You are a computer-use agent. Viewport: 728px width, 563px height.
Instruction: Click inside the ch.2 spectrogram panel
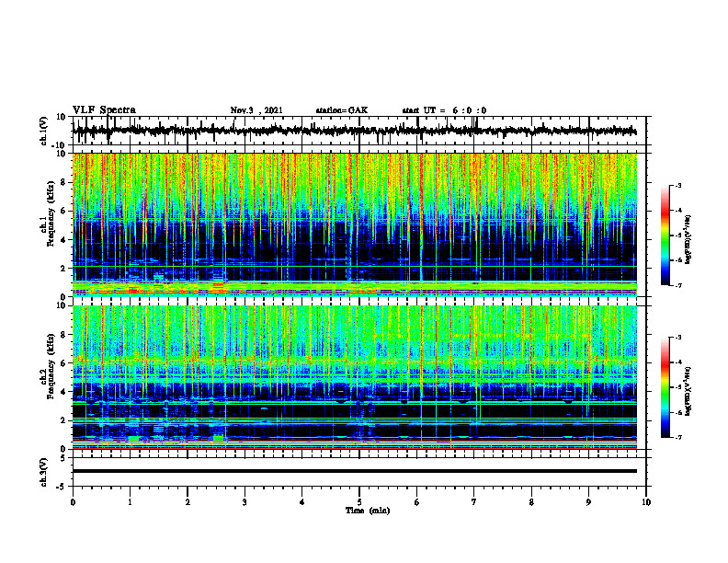pos(354,377)
